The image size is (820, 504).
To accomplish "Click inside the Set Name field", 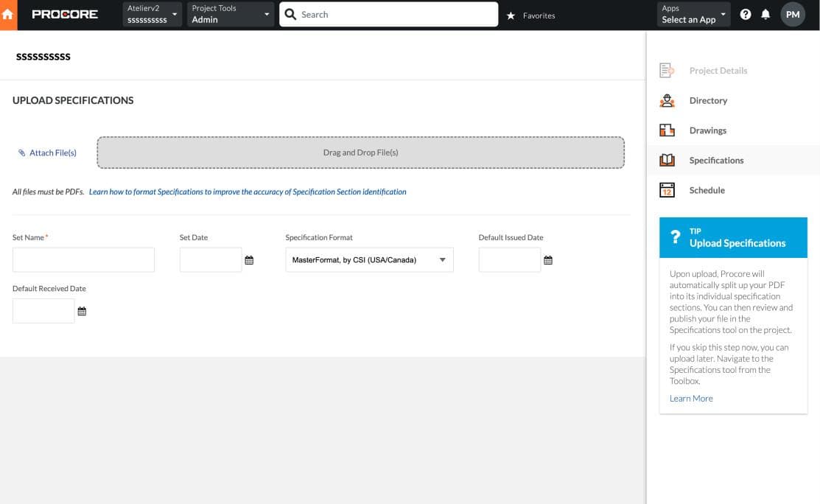I will coord(83,259).
